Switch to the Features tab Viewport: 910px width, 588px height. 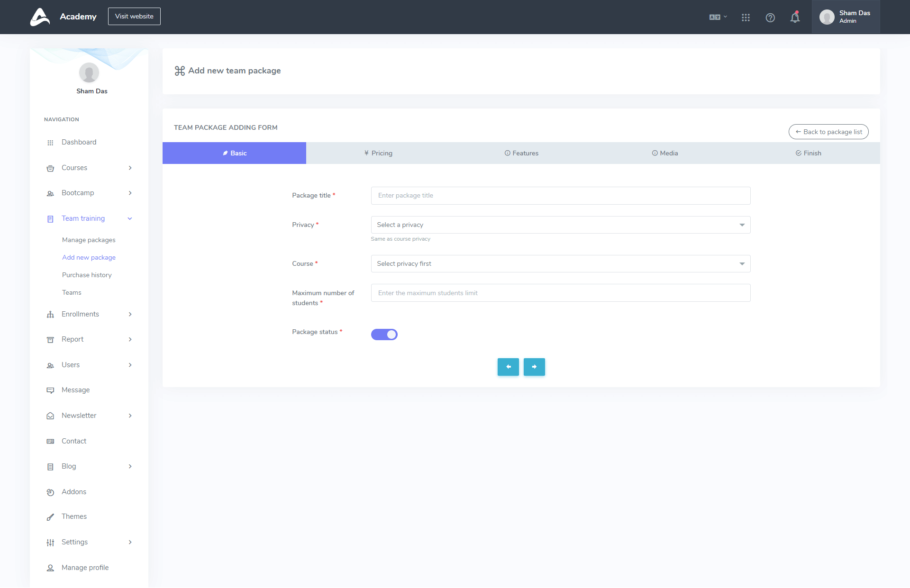coord(521,153)
